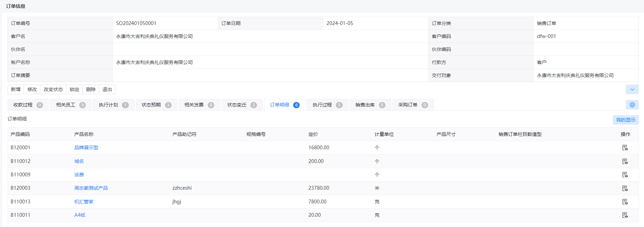644x227 pixels.
Task: Open product link 机汇管家
Action: click(84, 202)
